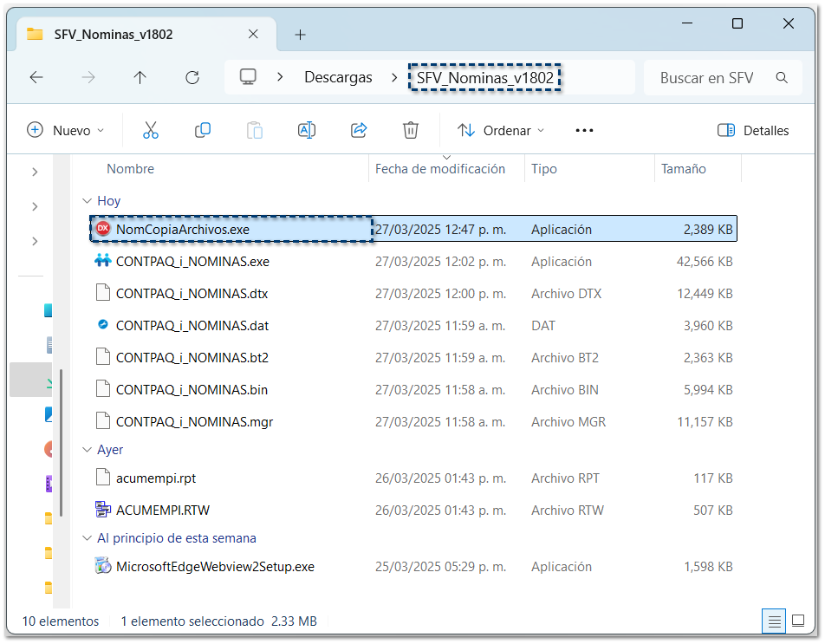Switch to large icons view in status bar
This screenshot has height=644, width=825.
click(x=800, y=621)
